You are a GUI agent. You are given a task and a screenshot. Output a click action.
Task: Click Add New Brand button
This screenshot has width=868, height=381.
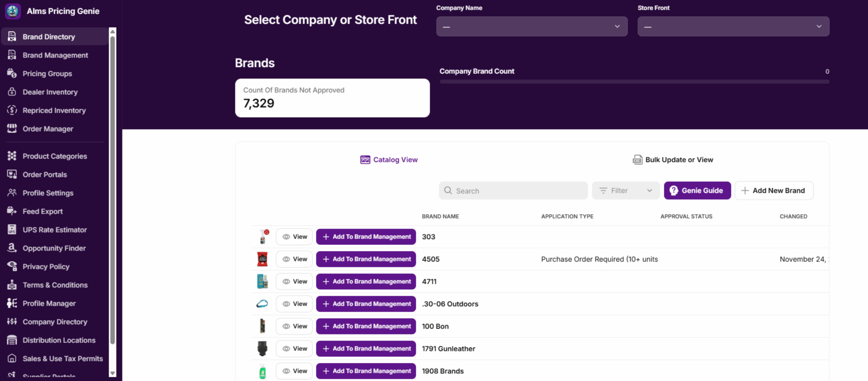click(774, 191)
